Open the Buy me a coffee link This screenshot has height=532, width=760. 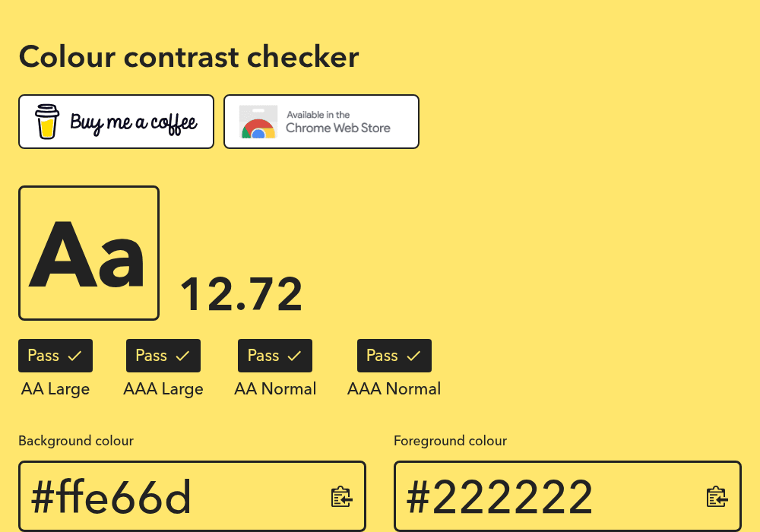click(116, 122)
